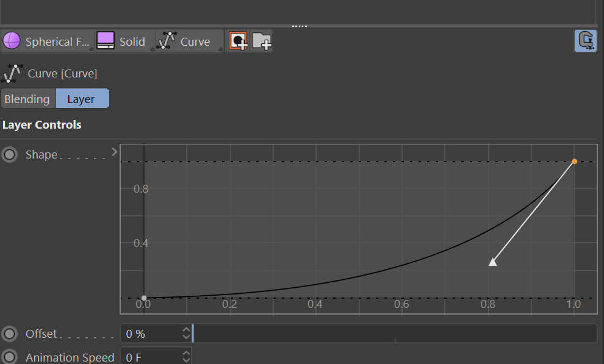The height and width of the screenshot is (364, 604).
Task: Click the Shape parameter label
Action: click(41, 155)
